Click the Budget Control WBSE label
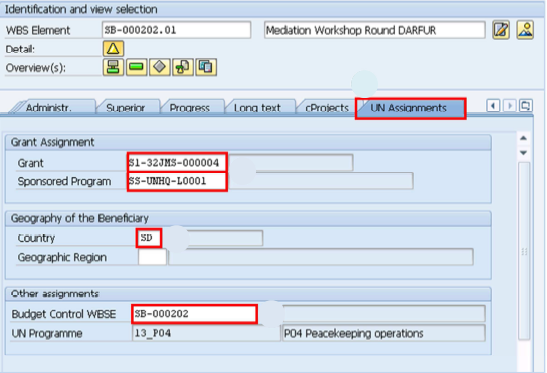The width and height of the screenshot is (547, 373). (64, 314)
